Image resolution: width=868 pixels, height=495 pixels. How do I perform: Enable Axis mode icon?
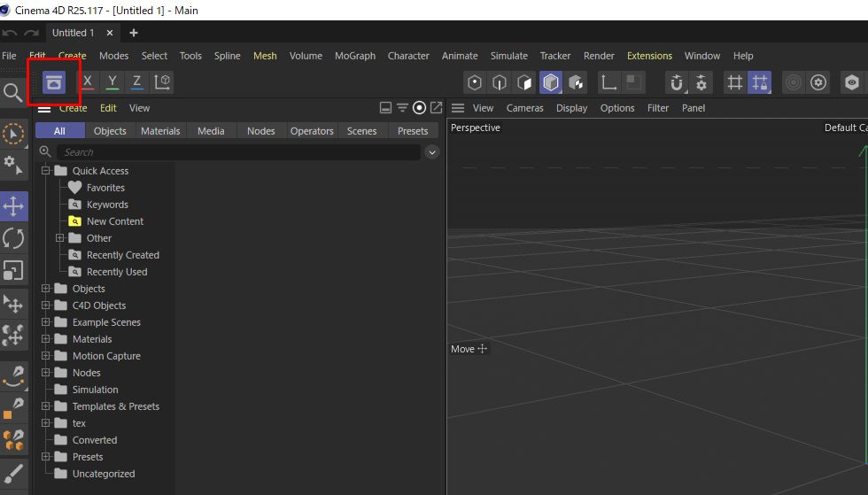coord(608,82)
